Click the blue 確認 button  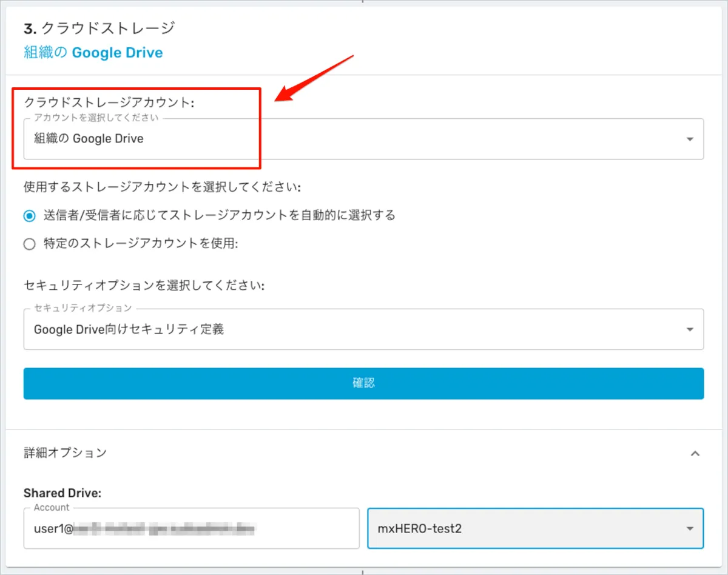363,383
